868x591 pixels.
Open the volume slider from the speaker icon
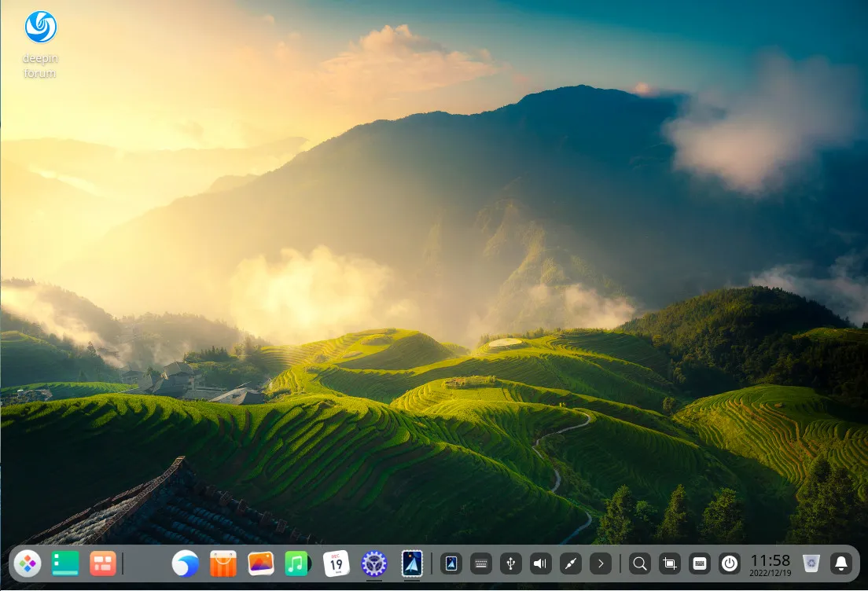541,563
